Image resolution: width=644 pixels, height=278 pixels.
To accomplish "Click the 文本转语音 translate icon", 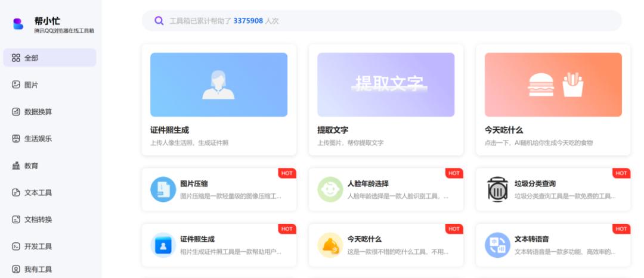I will [497, 245].
